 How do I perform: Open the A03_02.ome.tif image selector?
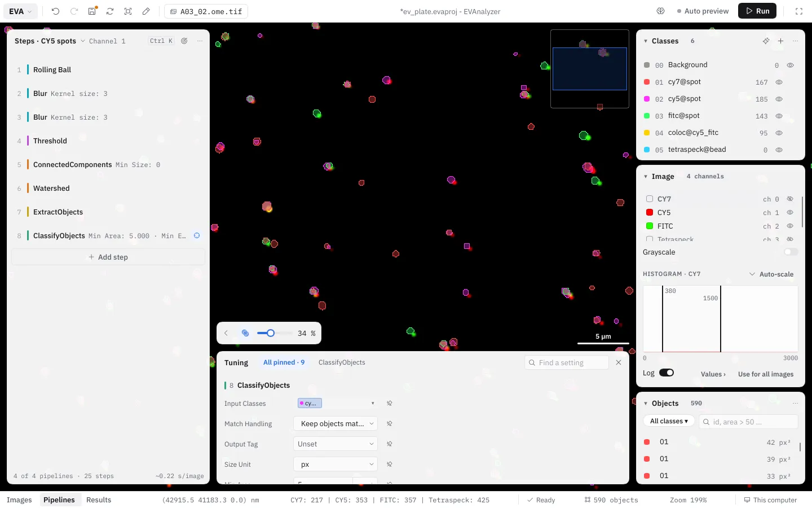pos(206,11)
